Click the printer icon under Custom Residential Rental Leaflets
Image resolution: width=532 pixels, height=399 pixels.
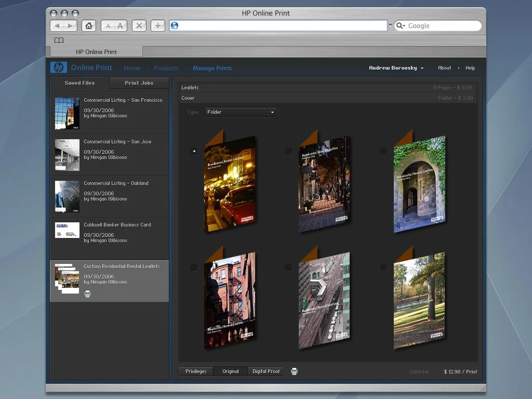[87, 294]
